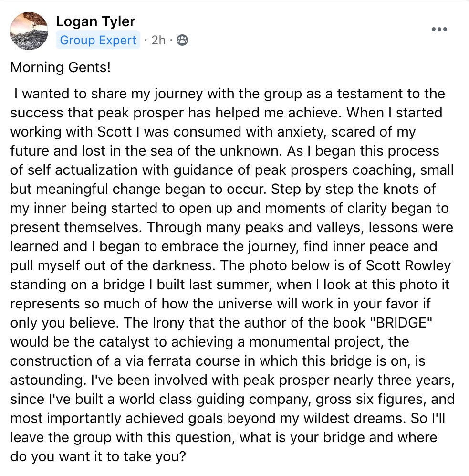Click the "Morning Gents!" greeting line
Screen dimensions: 469x476
(60, 67)
